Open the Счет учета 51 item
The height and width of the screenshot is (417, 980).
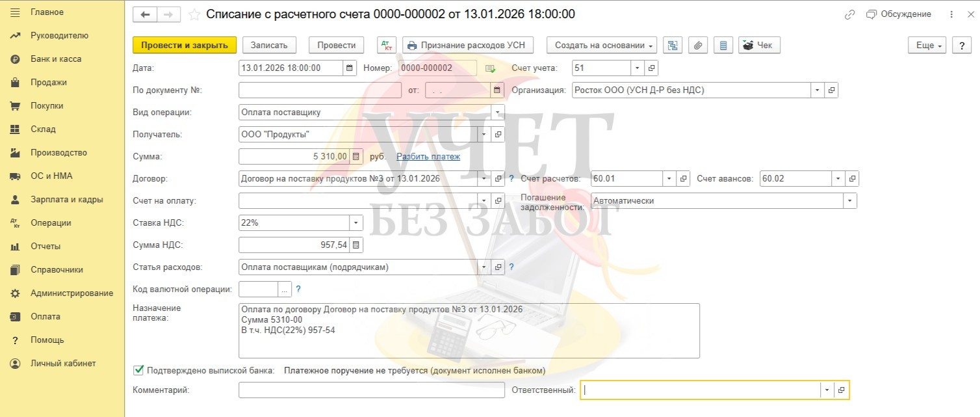[x=652, y=68]
